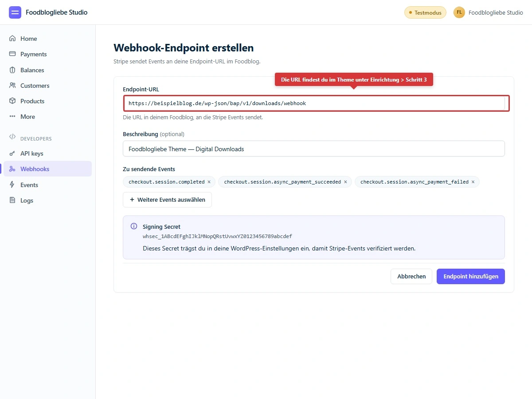This screenshot has width=532, height=399.
Task: Select the Home icon in sidebar
Action: click(x=12, y=38)
